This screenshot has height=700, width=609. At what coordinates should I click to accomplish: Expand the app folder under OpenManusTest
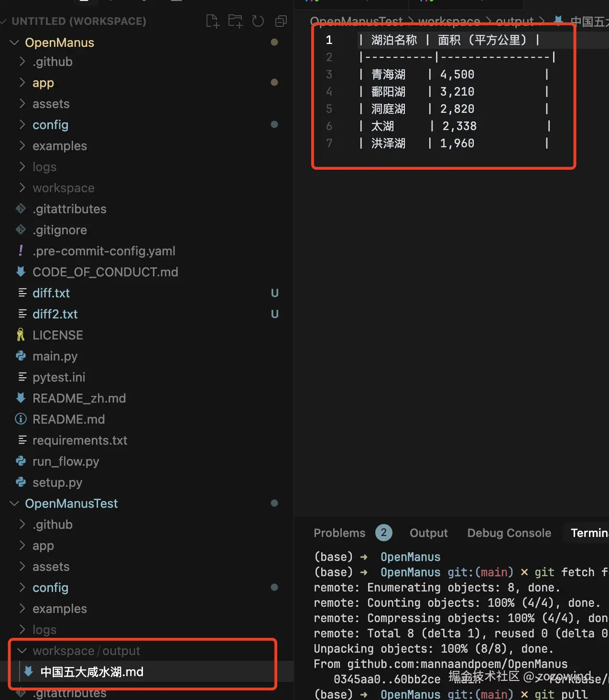click(x=22, y=546)
